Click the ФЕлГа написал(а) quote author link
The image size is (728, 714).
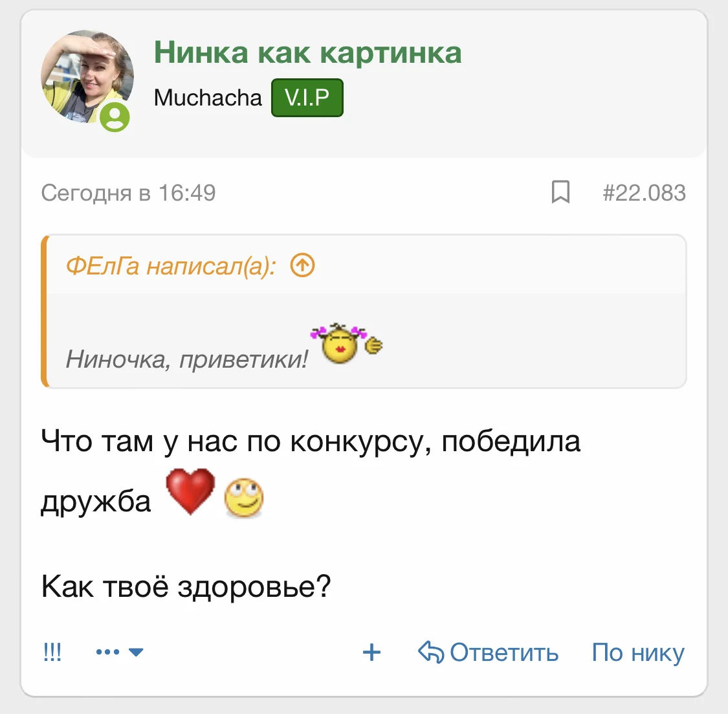click(x=171, y=266)
